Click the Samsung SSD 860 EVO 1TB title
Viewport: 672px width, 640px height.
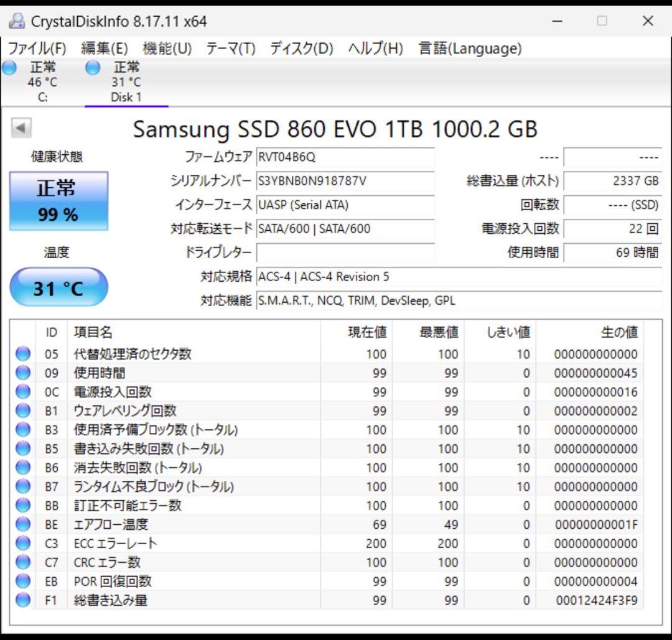(335, 129)
